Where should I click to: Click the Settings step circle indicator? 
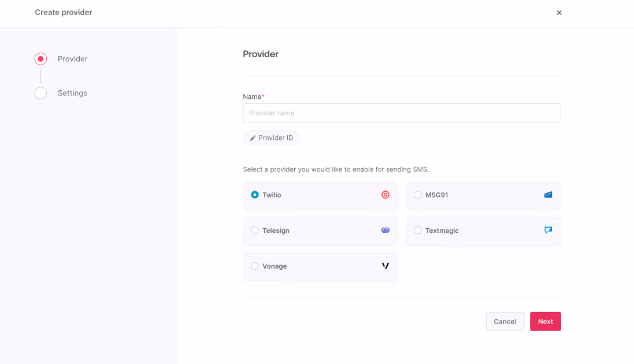[x=40, y=93]
